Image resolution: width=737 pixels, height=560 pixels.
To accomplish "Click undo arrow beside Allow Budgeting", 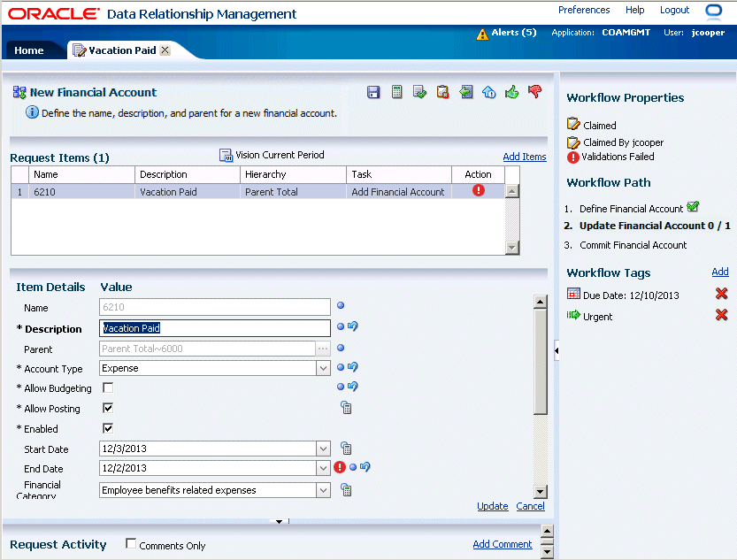I will (353, 387).
